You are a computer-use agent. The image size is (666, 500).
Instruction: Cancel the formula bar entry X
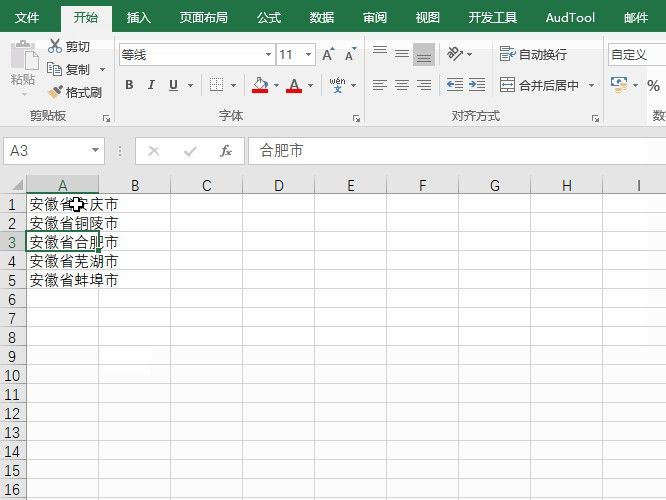pos(154,151)
